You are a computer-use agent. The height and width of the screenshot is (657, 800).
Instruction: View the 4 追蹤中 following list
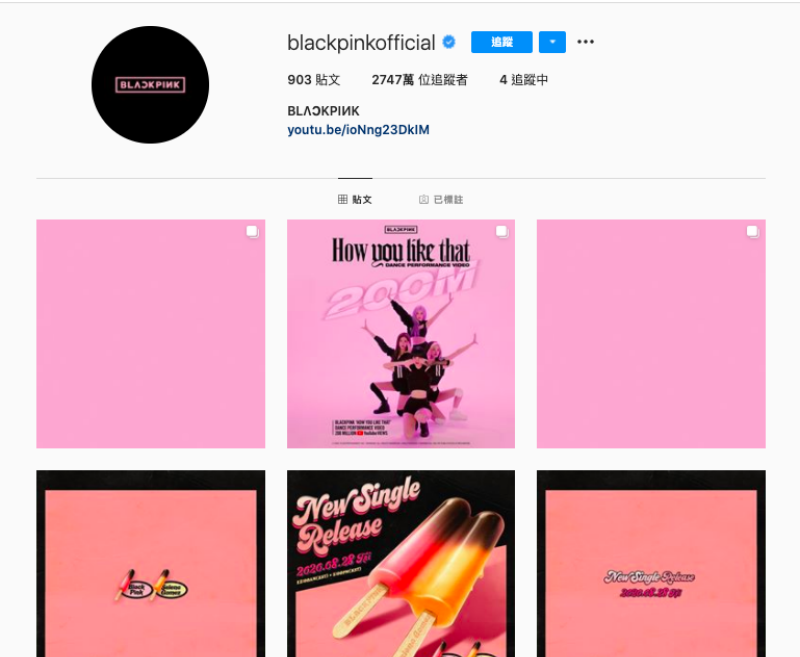pos(523,80)
